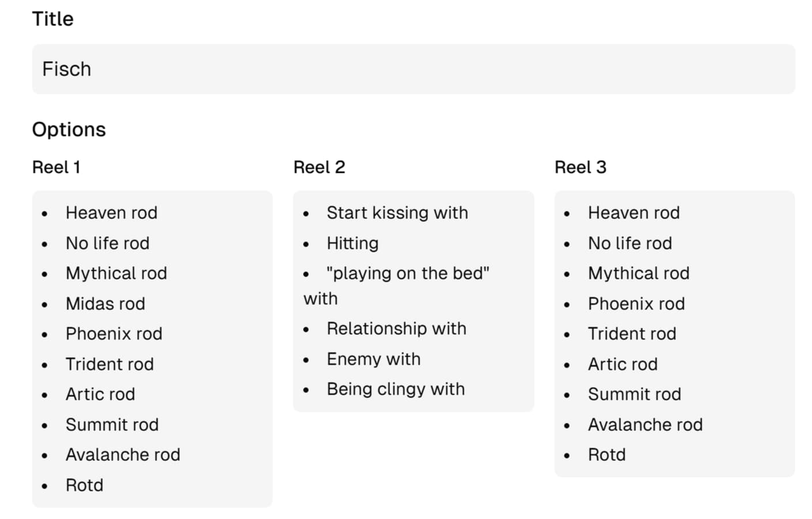Click 'Heaven rod' in Reel 3 list

tap(633, 213)
